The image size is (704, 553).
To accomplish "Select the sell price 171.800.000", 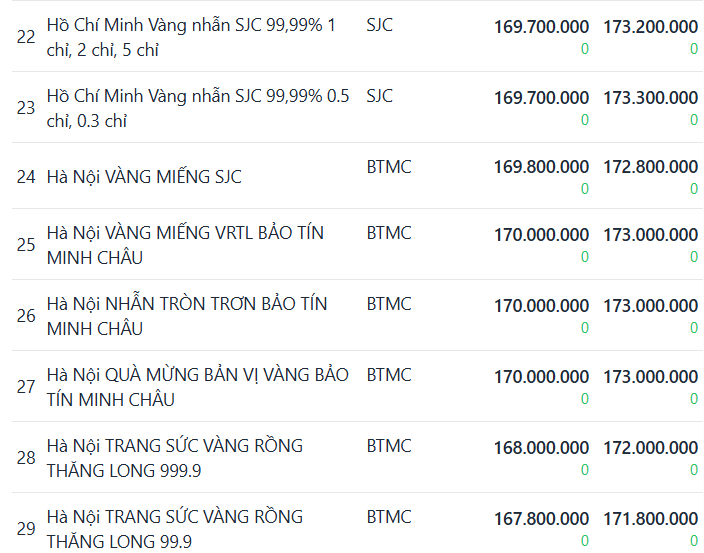I will pyautogui.click(x=650, y=519).
